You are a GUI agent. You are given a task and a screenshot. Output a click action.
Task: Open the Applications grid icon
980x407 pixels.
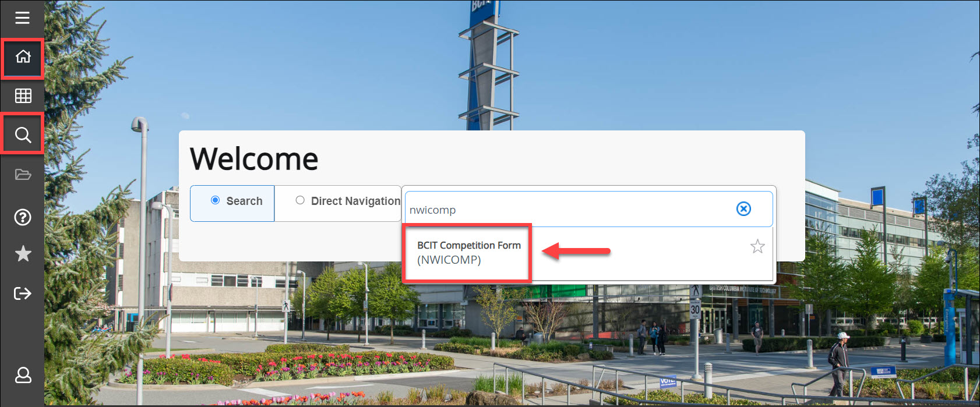pos(23,95)
